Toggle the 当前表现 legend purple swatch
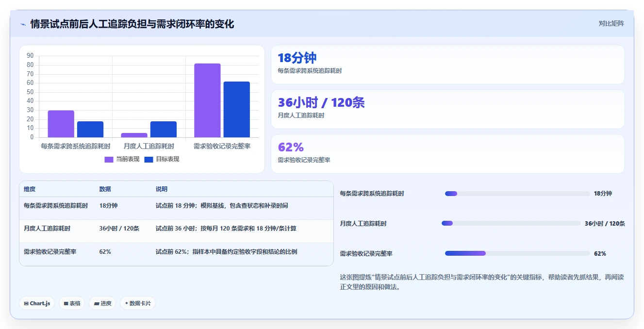 [109, 159]
